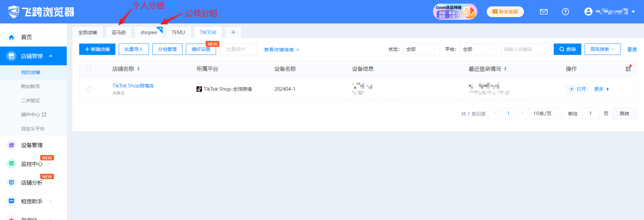Open the 10条/页 page size dropdown
This screenshot has width=644, height=220.
545,114
